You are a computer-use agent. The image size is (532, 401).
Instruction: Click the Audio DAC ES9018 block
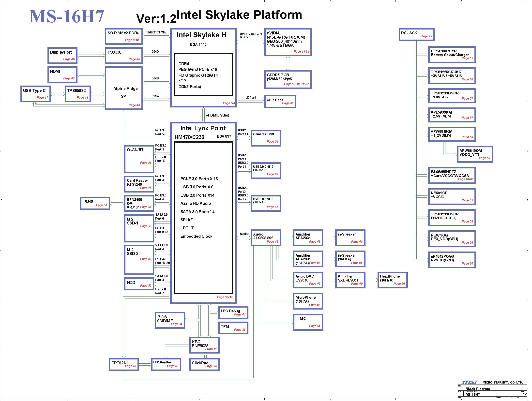coord(308,280)
